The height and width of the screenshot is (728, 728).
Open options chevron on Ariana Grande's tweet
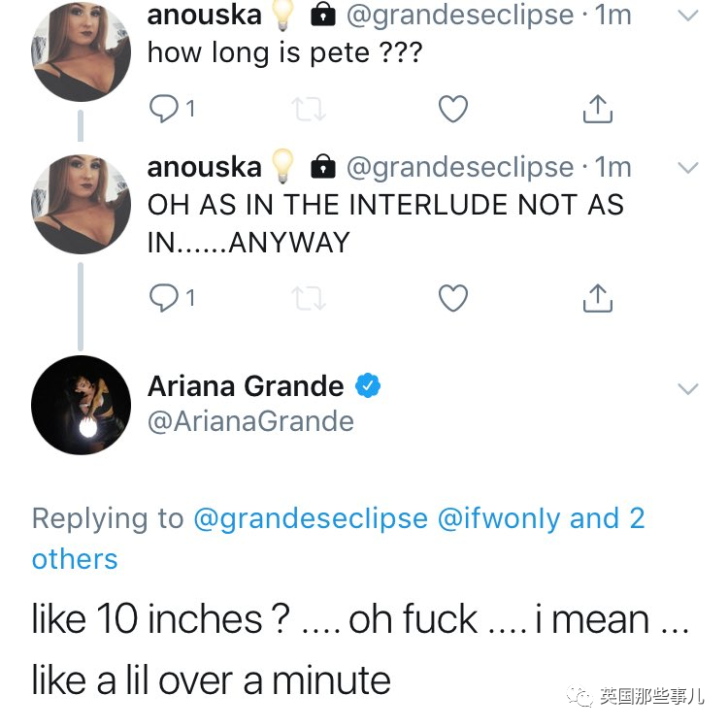687,388
